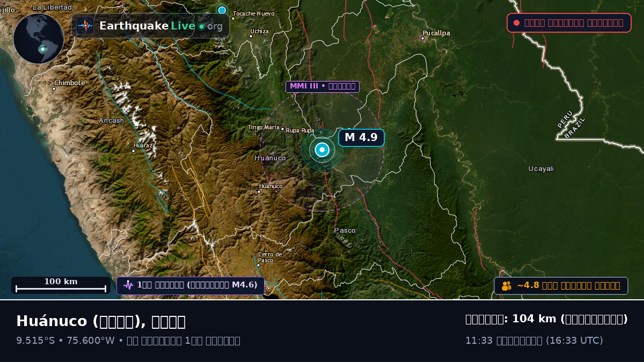Click the red dot in alert badge
This screenshot has width=644, height=362.
pos(516,23)
